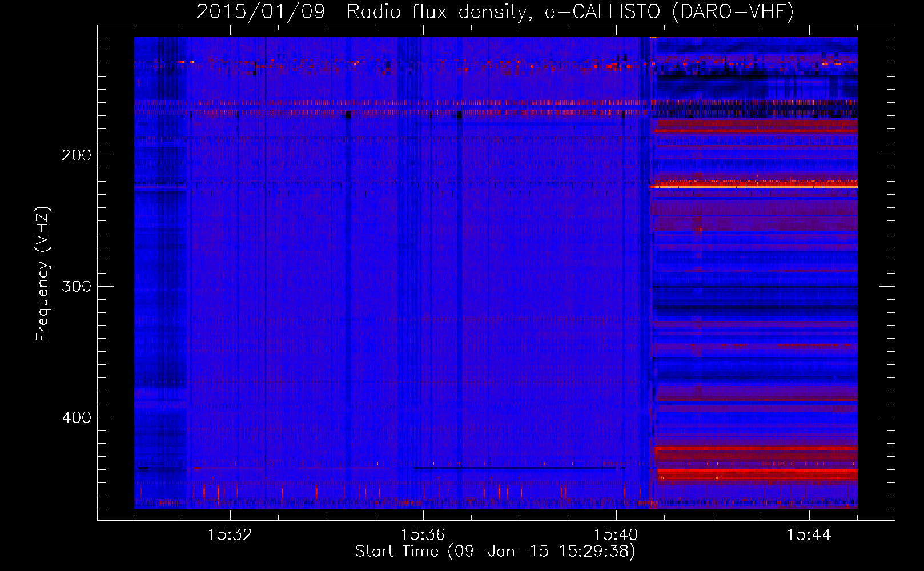Click the bright yellow emission band near 225 MHz
Screen dimensions: 924x571
coord(754,187)
